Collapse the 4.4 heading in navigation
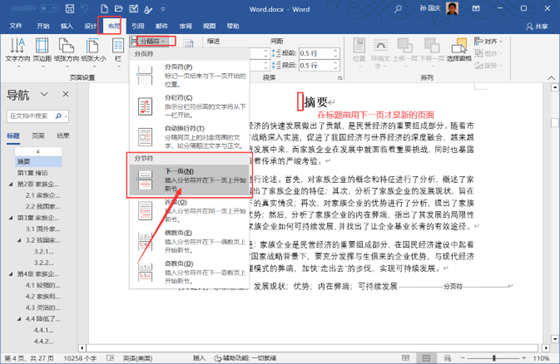This screenshot has width=560, height=364. pos(19,319)
